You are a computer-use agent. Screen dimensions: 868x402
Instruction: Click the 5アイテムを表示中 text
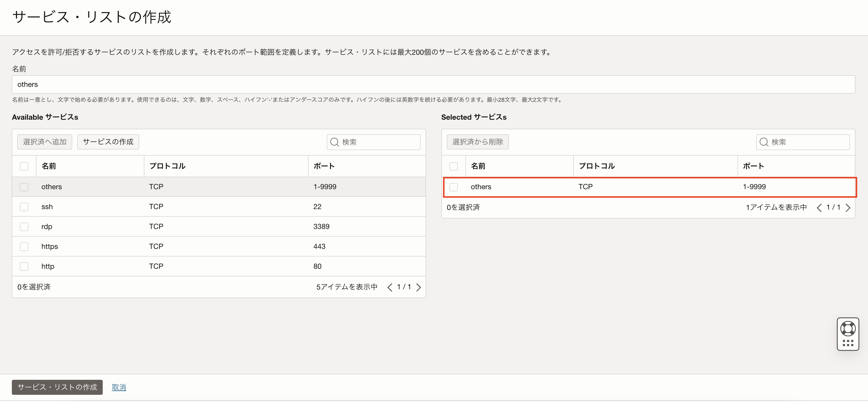pyautogui.click(x=347, y=287)
